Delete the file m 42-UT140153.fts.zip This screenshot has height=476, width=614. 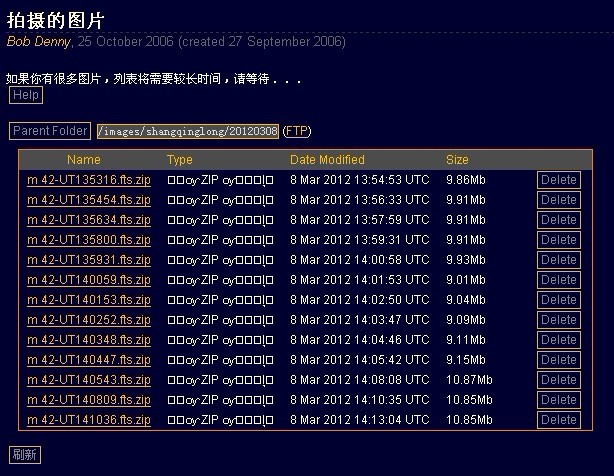(x=558, y=300)
